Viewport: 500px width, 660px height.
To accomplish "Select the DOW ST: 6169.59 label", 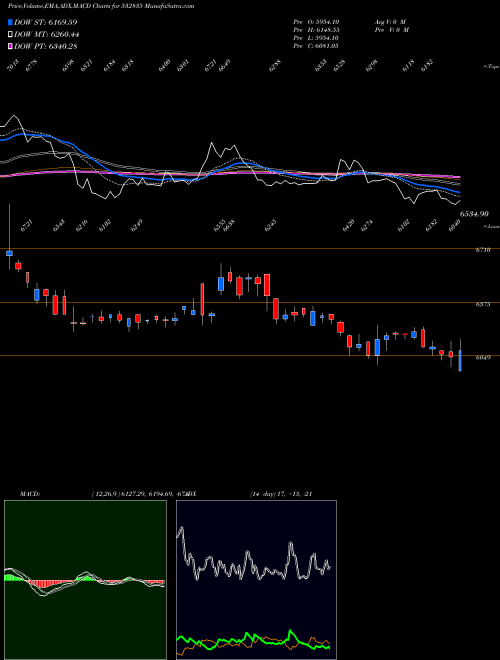I will [x=45, y=22].
